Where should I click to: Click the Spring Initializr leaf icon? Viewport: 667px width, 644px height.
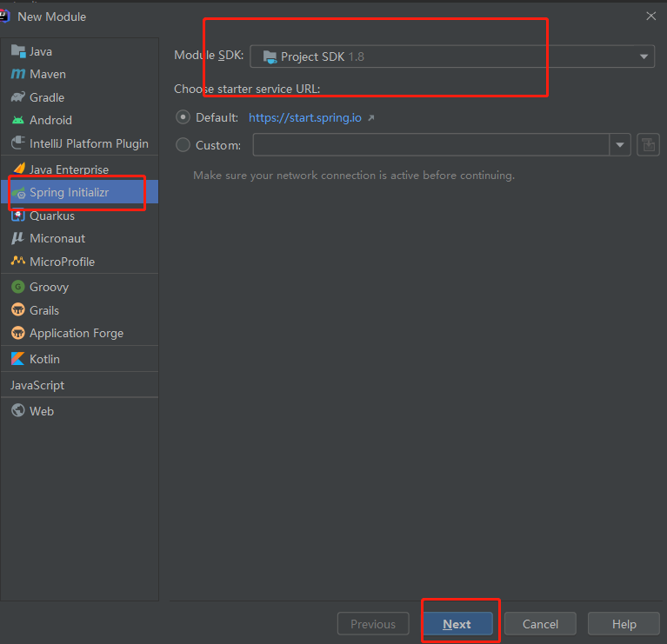(x=19, y=193)
